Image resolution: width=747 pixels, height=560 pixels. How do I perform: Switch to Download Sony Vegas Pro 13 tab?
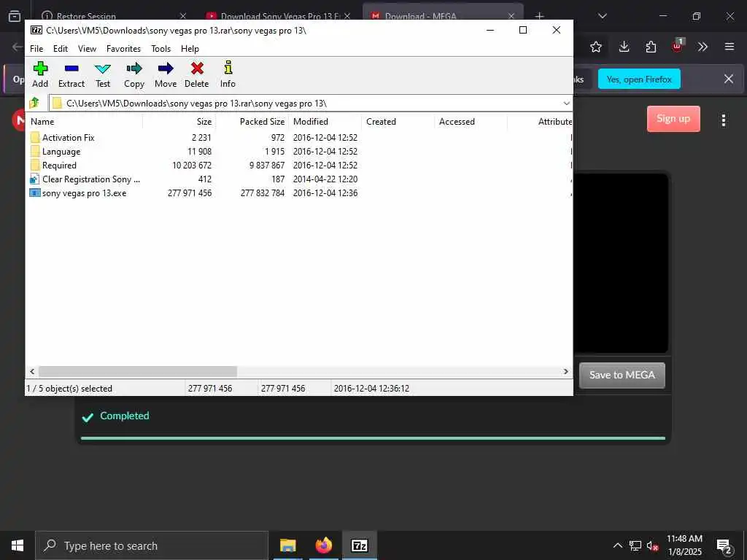pyautogui.click(x=279, y=16)
